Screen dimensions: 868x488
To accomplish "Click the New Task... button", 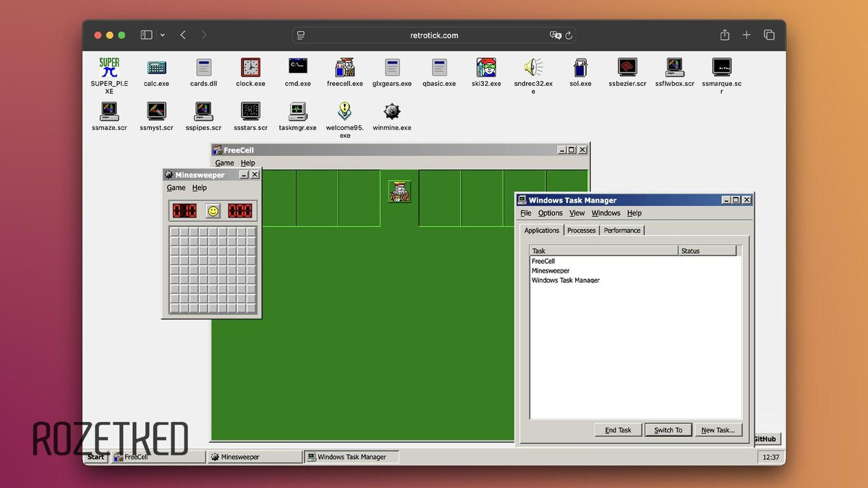I will [718, 429].
